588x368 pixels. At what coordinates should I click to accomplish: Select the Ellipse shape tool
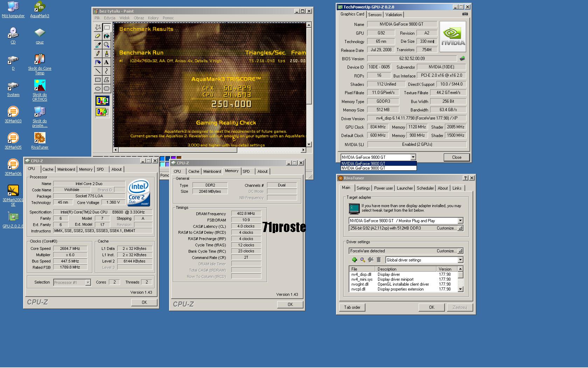pyautogui.click(x=98, y=89)
